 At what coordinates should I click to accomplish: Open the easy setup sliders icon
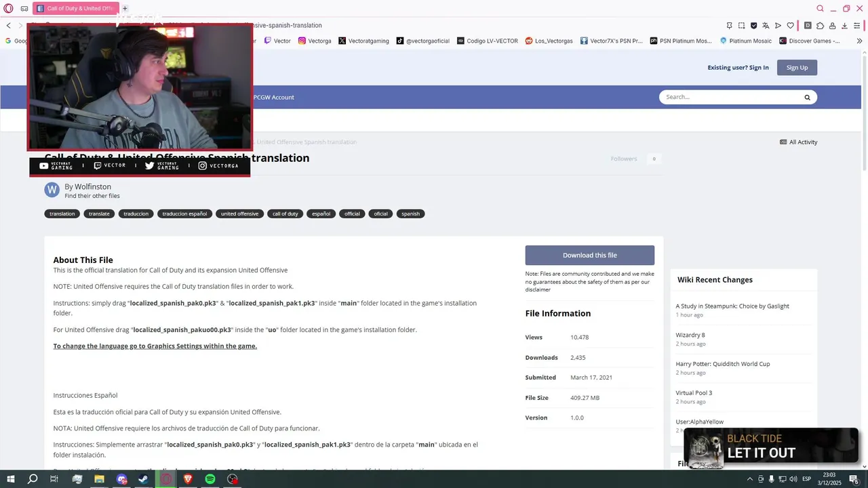click(858, 26)
